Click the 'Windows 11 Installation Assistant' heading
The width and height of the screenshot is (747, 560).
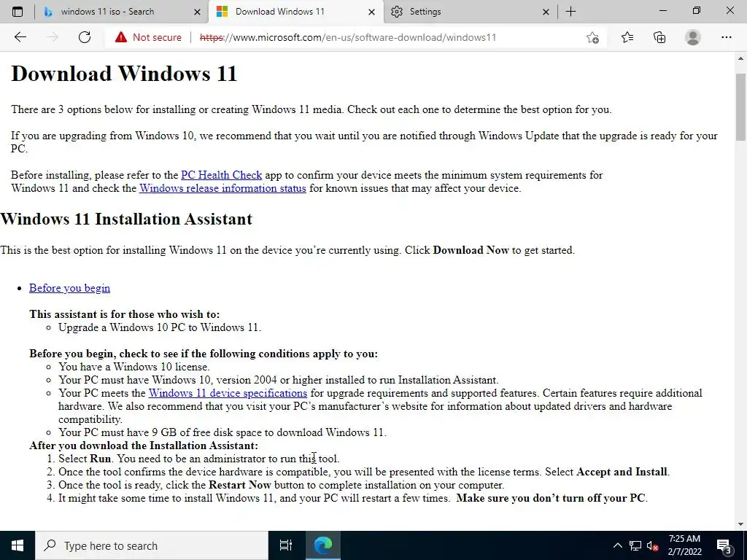pos(126,219)
